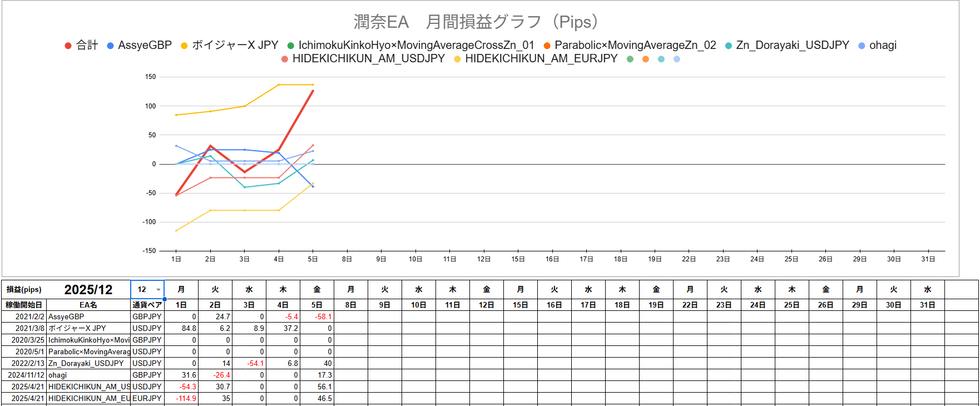Click the final data point of the red 合計 line
This screenshot has height=406, width=980.
point(313,91)
